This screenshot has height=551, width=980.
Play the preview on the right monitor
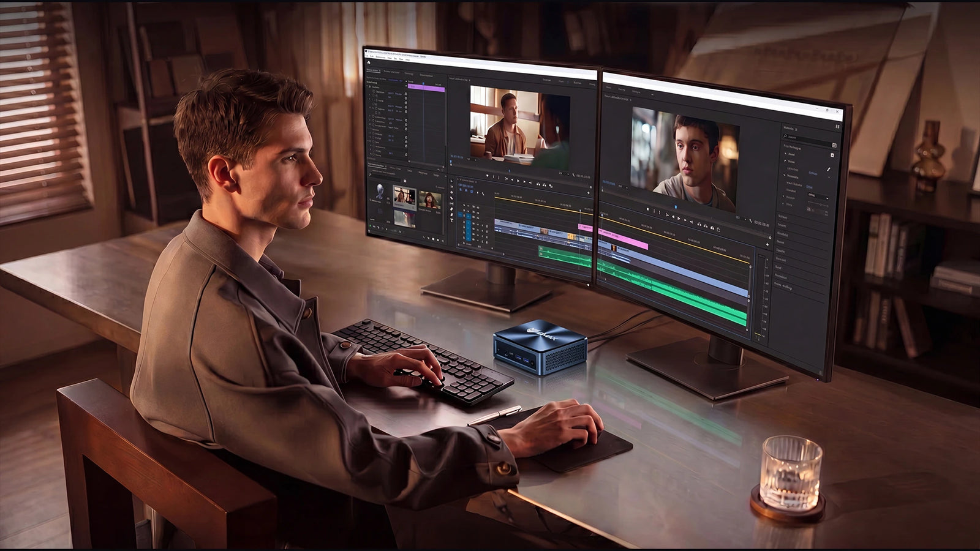click(x=678, y=219)
